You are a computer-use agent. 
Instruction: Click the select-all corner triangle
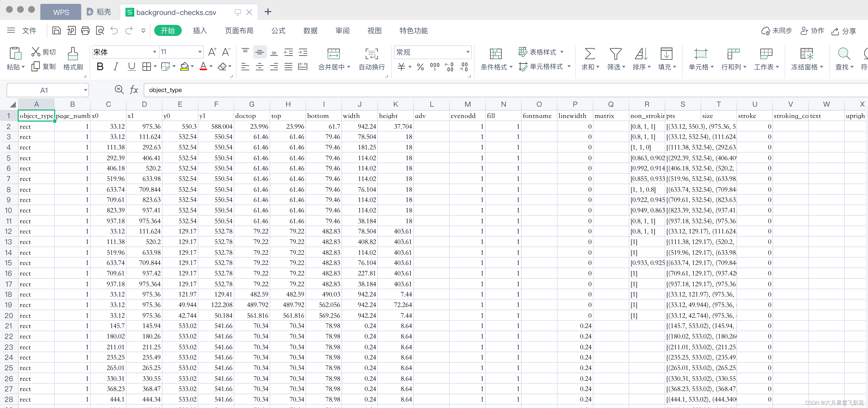click(x=12, y=104)
